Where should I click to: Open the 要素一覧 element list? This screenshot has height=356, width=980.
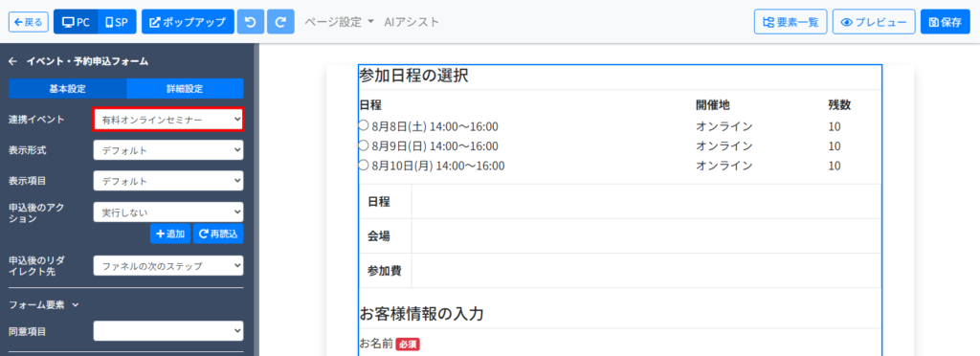(791, 22)
